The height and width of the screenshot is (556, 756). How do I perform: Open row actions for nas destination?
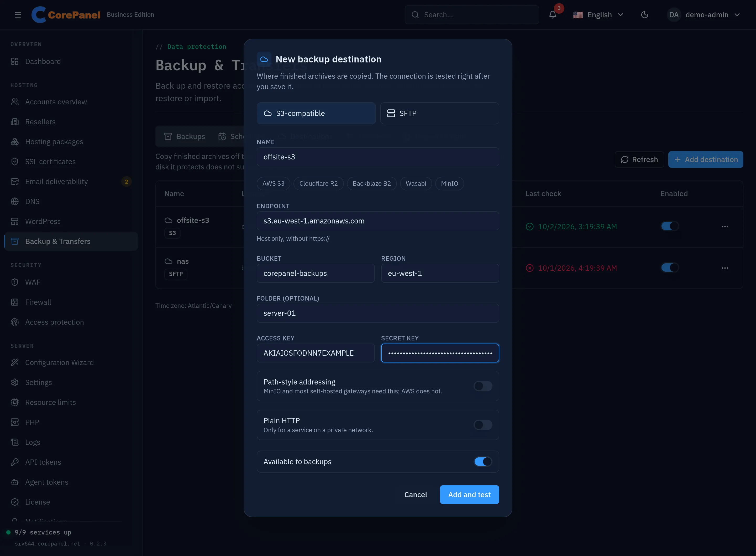[x=725, y=268]
